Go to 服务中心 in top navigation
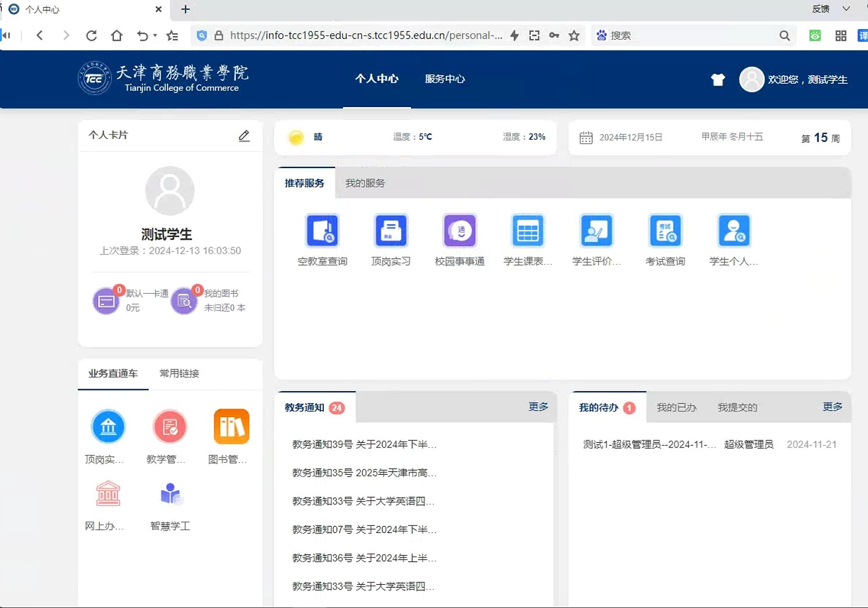 coord(445,79)
